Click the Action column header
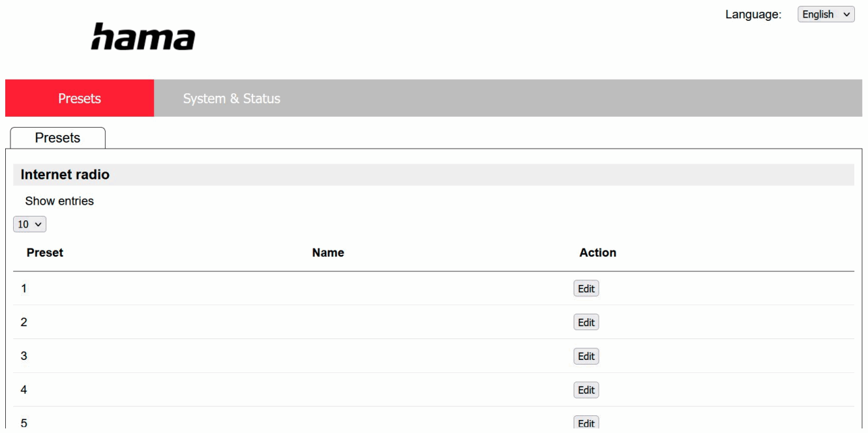 (597, 252)
